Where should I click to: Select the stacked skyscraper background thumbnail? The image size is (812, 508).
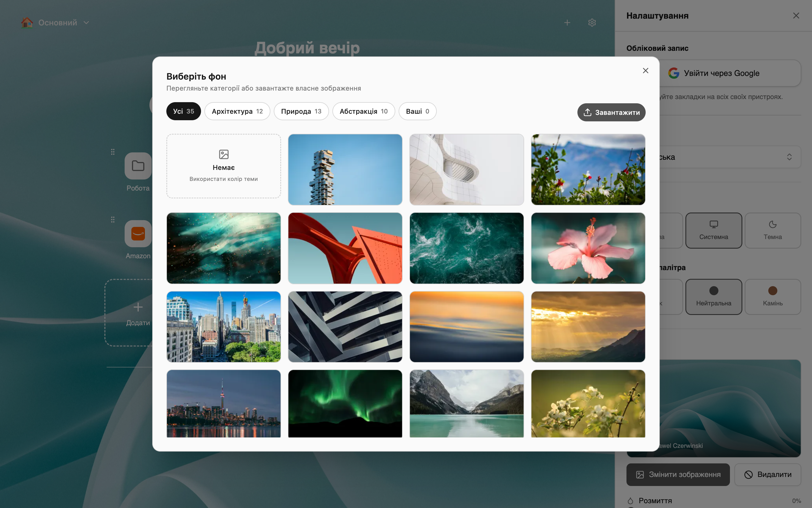tap(345, 169)
